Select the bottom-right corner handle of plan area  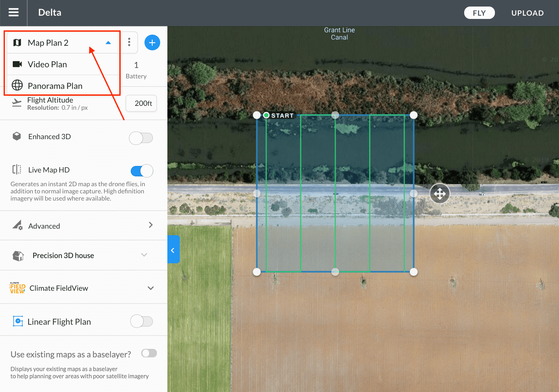tap(414, 272)
